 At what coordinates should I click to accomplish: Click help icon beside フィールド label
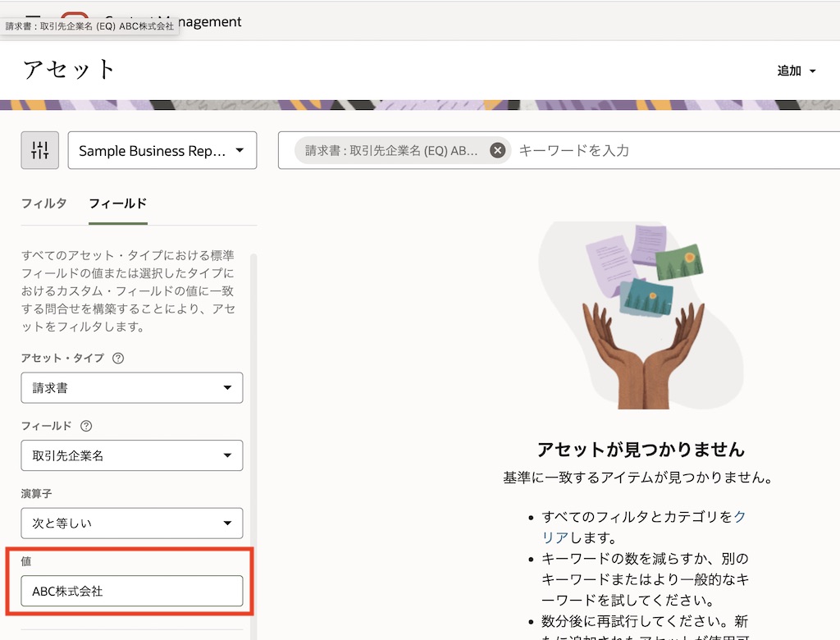click(86, 426)
